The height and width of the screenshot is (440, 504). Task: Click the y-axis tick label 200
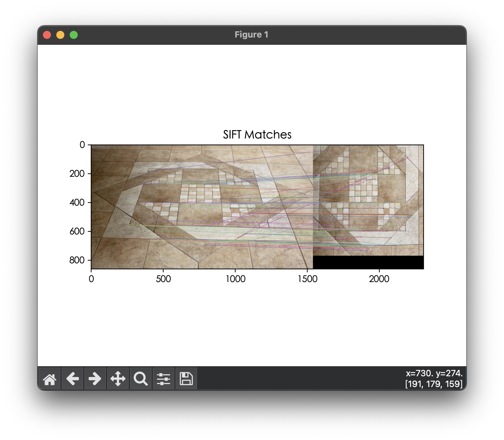pyautogui.click(x=77, y=174)
